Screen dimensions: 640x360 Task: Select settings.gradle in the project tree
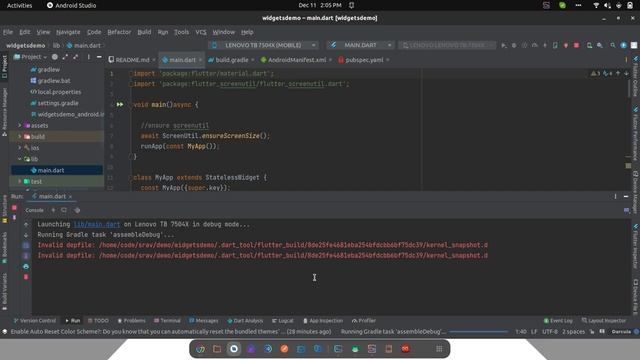click(x=58, y=103)
